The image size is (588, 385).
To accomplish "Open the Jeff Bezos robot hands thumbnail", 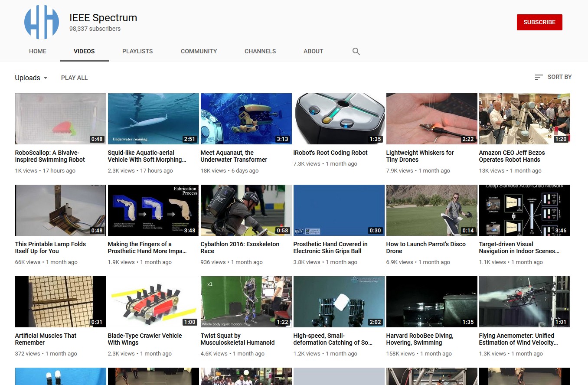I will pos(525,119).
